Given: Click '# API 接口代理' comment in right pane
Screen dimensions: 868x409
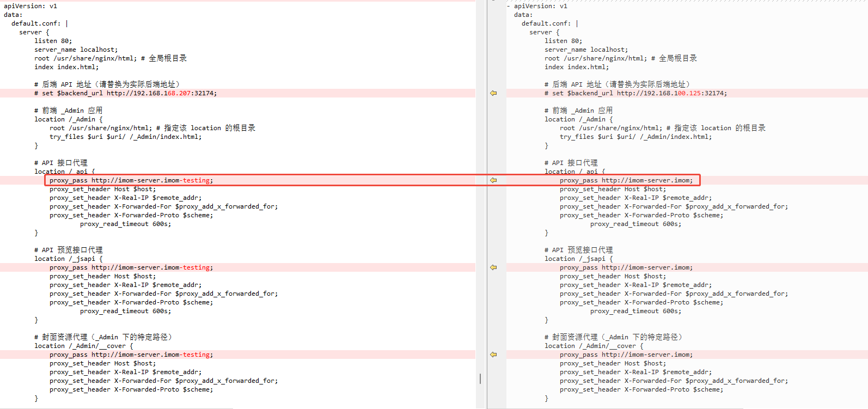Looking at the screenshot, I should tap(571, 163).
